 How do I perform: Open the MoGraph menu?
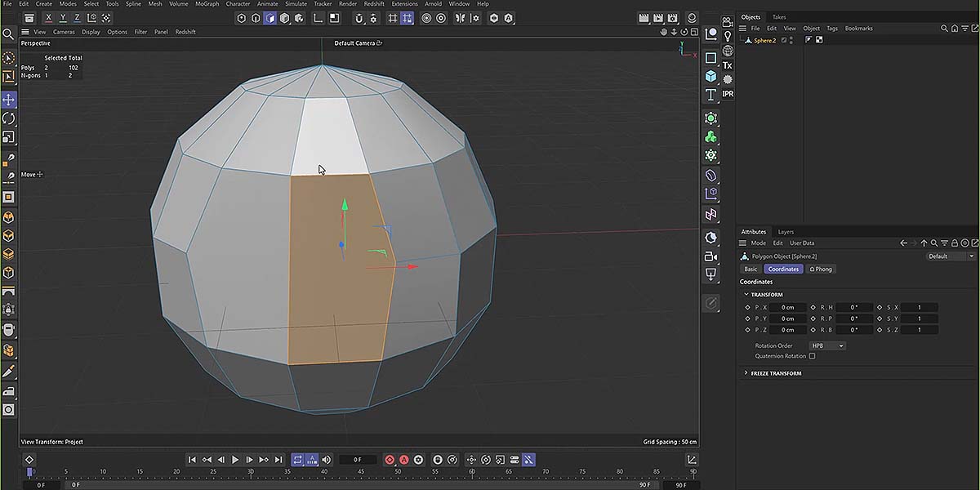[x=207, y=4]
